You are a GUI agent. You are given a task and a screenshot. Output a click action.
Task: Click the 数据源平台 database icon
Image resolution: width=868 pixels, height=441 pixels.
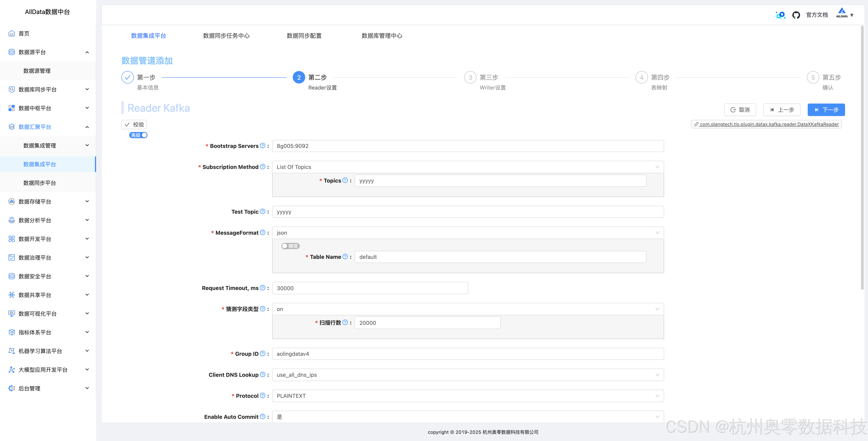point(11,52)
